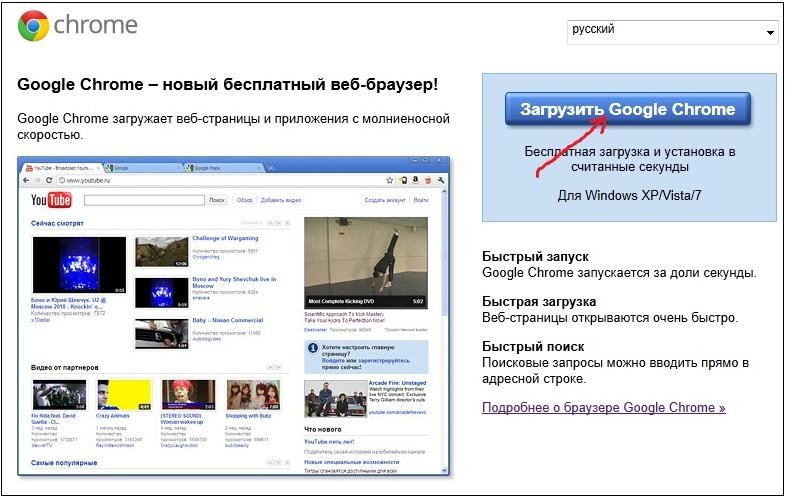The height and width of the screenshot is (499, 787).
Task: Click the Forward arrow in the pictured browser
Action: tap(37, 180)
